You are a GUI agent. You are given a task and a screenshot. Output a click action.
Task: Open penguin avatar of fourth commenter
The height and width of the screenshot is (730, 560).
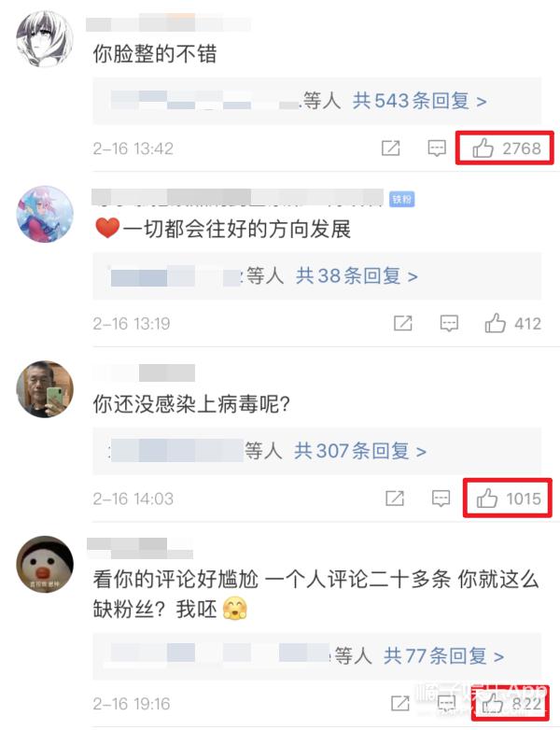click(45, 564)
